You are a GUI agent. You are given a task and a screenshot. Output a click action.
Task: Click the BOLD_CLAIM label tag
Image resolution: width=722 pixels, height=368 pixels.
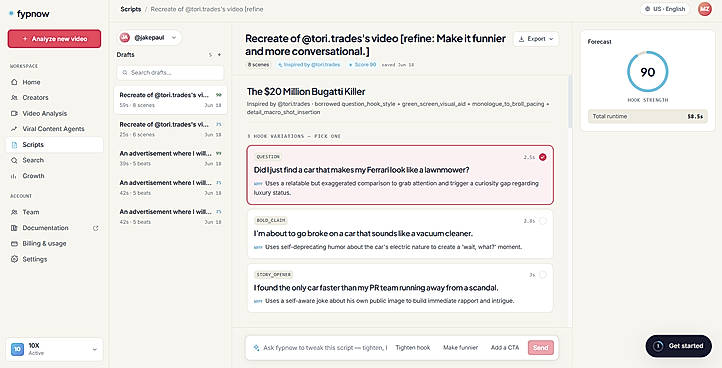pyautogui.click(x=271, y=221)
